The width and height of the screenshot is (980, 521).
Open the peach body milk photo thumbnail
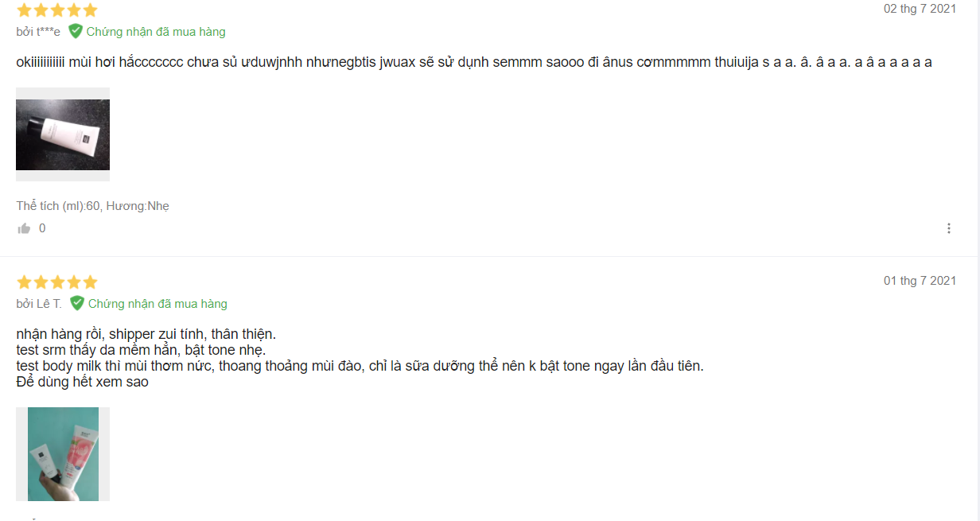[x=63, y=454]
